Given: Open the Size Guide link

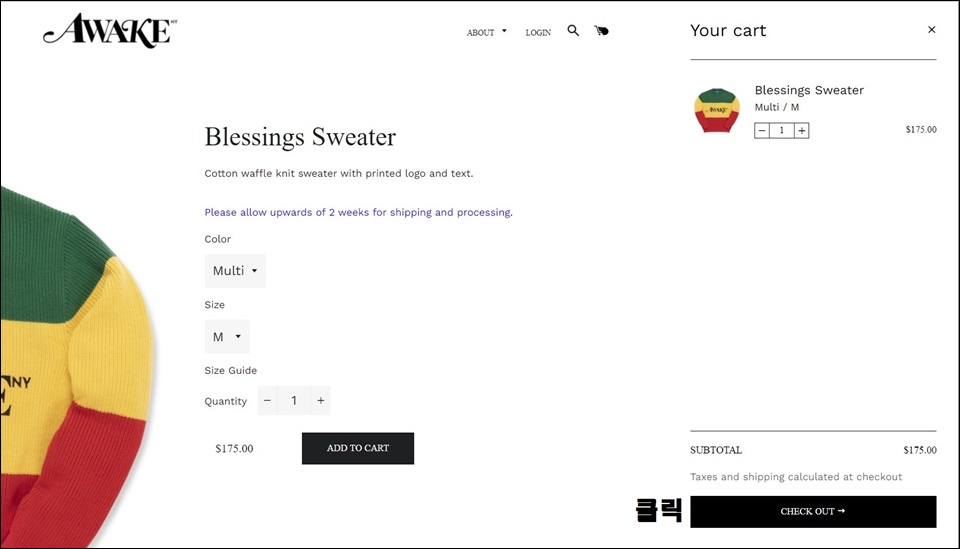Looking at the screenshot, I should (x=231, y=370).
